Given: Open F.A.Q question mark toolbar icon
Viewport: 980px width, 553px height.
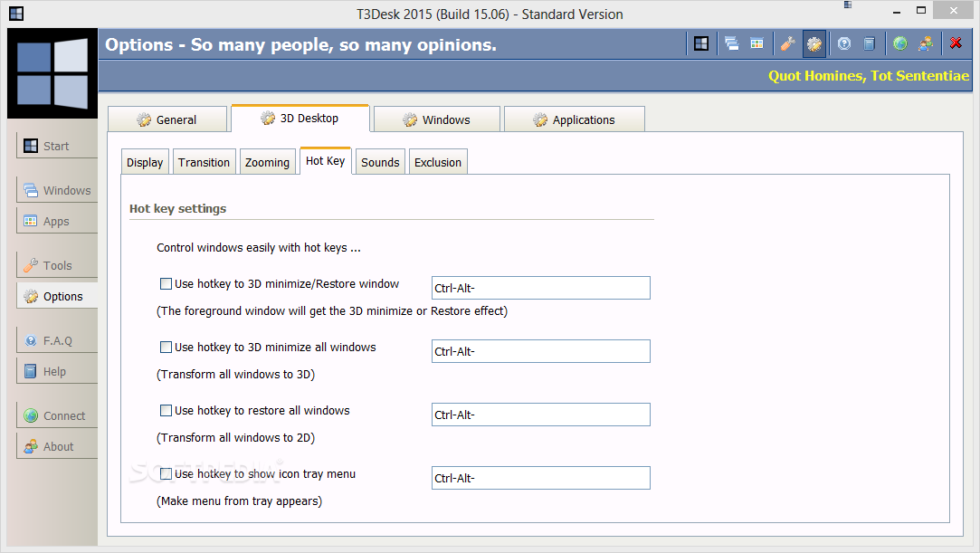Looking at the screenshot, I should [844, 43].
